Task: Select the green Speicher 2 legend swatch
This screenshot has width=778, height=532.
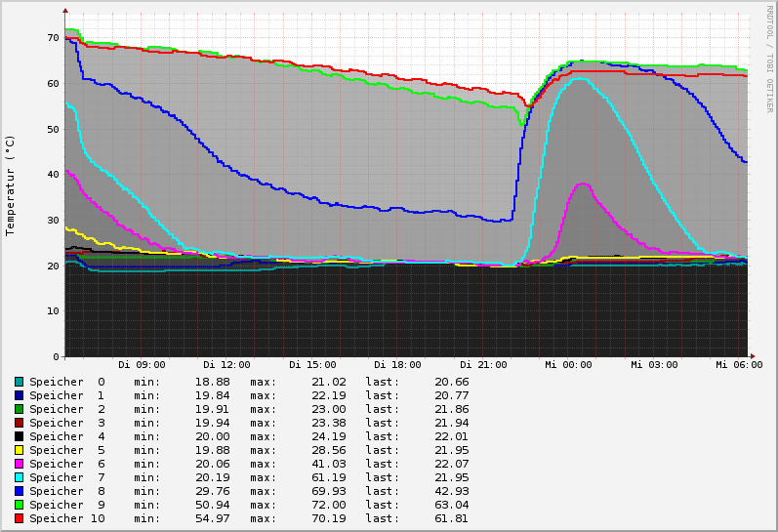Action: pyautogui.click(x=19, y=409)
